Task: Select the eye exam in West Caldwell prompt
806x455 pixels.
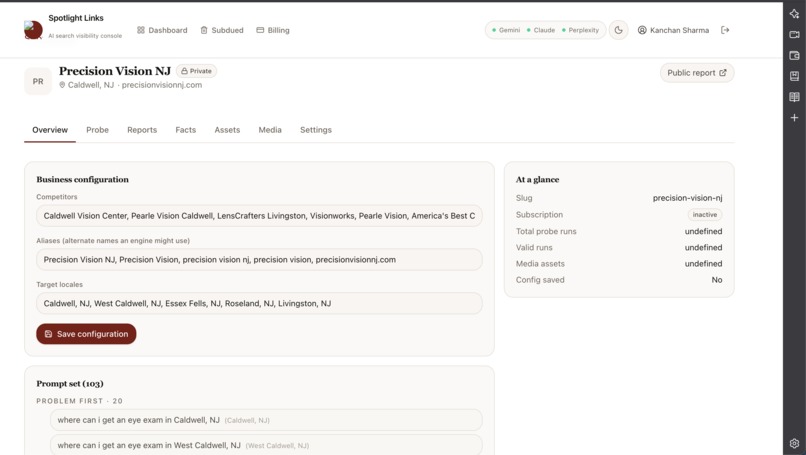Action: click(x=266, y=445)
